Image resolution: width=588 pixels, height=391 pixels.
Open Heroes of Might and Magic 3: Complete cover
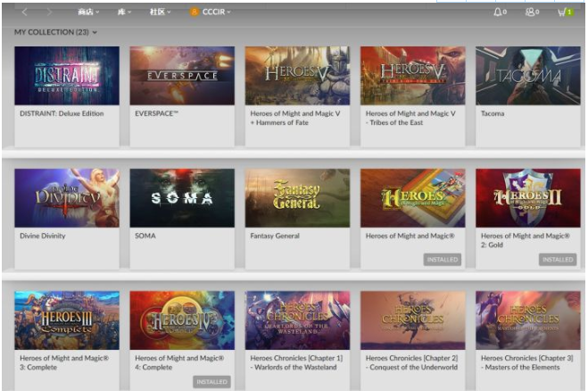pyautogui.click(x=67, y=320)
